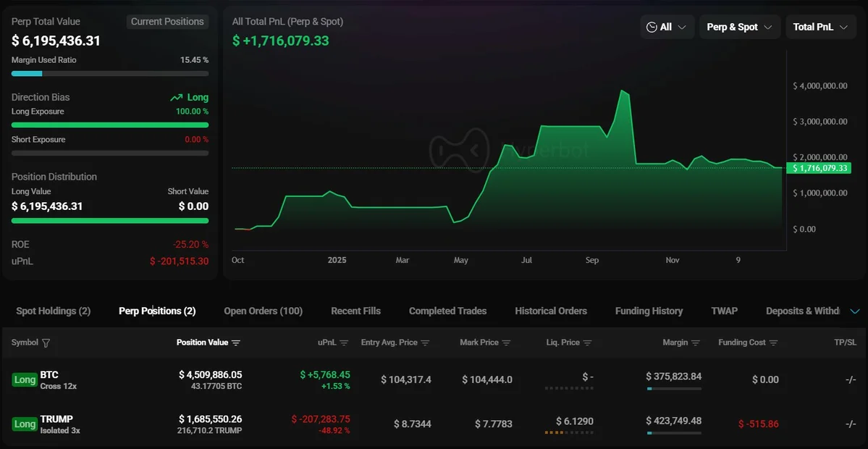
Task: Click the Long badge on TRUMP row
Action: [x=25, y=424]
